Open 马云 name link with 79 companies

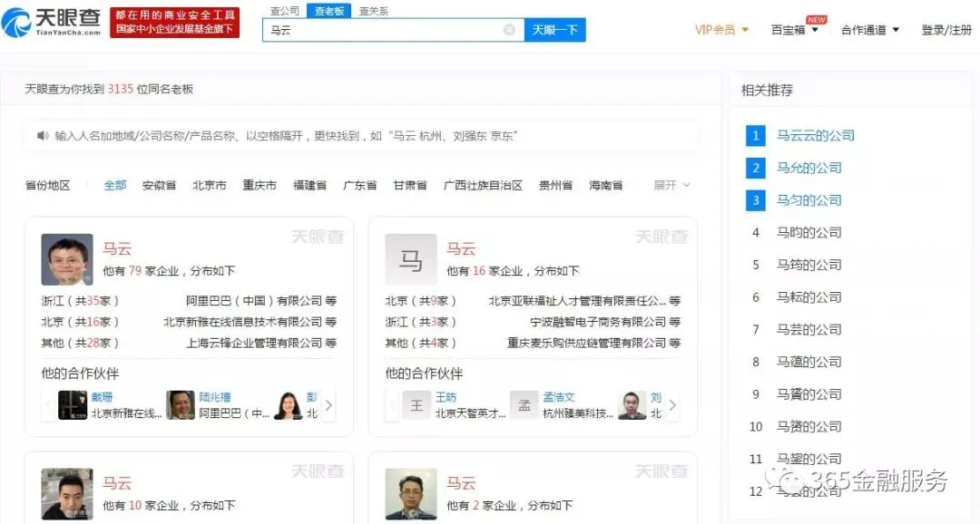pos(117,248)
